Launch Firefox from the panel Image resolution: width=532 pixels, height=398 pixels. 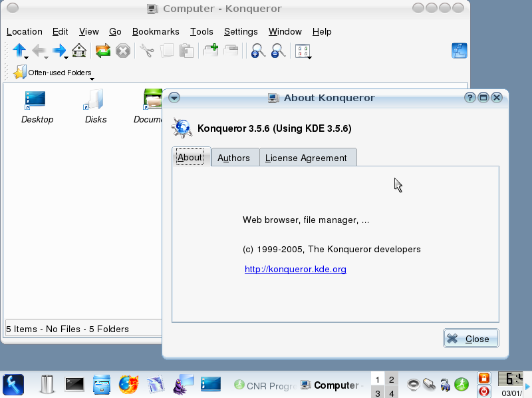click(x=128, y=385)
